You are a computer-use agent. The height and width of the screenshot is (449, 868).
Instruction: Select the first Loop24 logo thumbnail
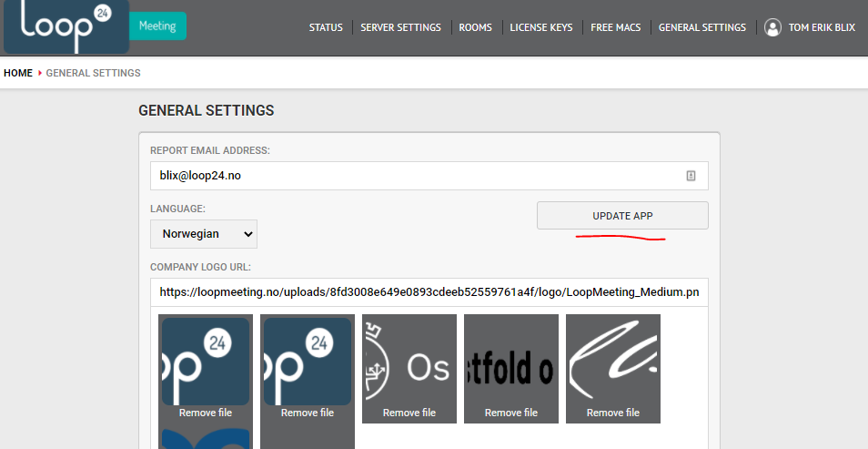coord(206,362)
